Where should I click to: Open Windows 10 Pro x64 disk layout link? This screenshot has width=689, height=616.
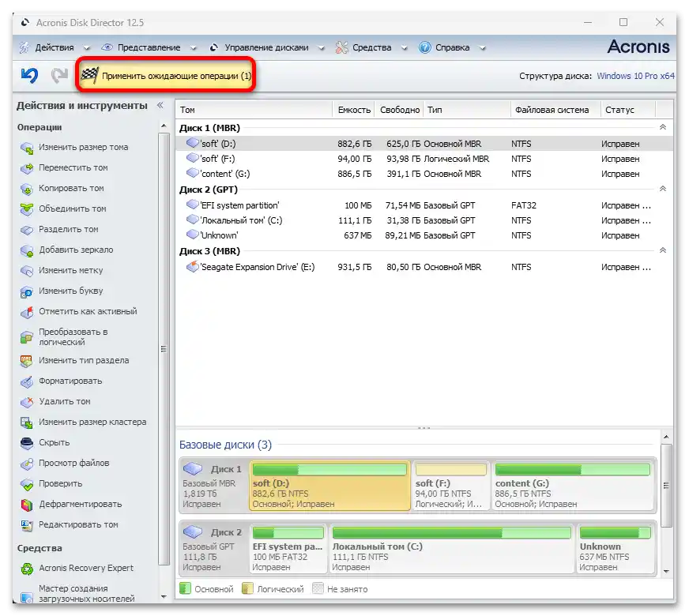click(x=635, y=76)
